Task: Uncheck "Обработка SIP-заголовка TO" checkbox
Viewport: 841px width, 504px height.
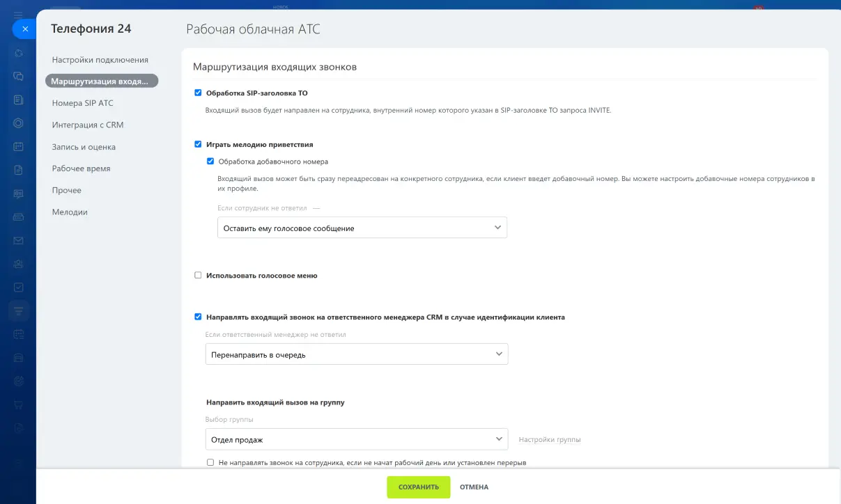Action: (x=198, y=93)
